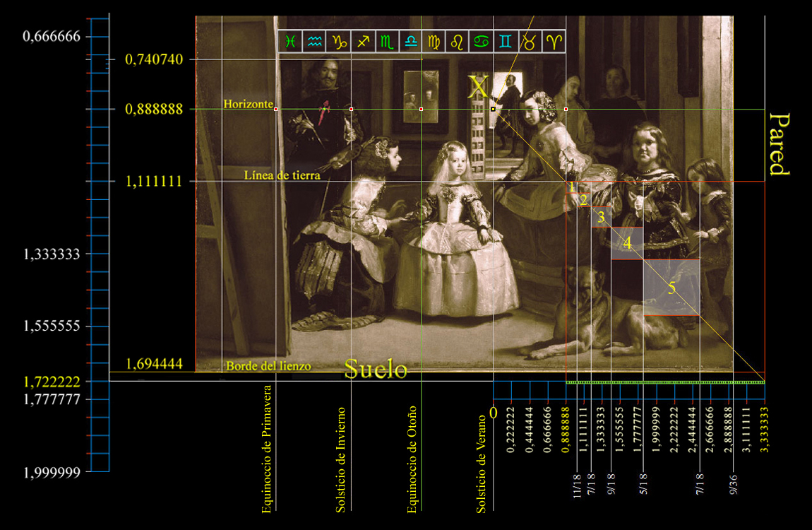Click the Sagittarius arrow icon
The width and height of the screenshot is (812, 530).
(x=363, y=42)
